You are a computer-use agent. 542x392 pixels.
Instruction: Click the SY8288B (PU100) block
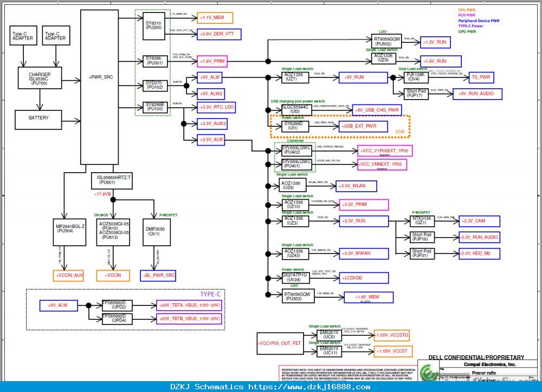point(155,107)
